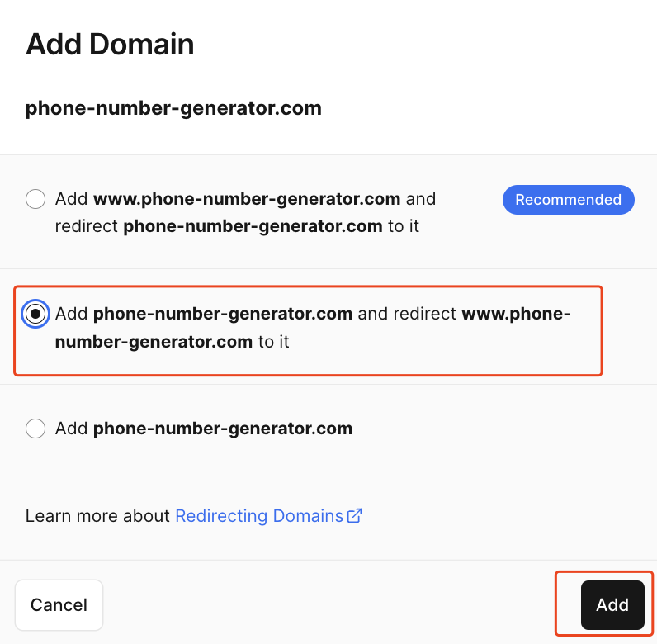Click bold www.phone-number-generator.com in the first option
657x644 pixels.
(247, 199)
